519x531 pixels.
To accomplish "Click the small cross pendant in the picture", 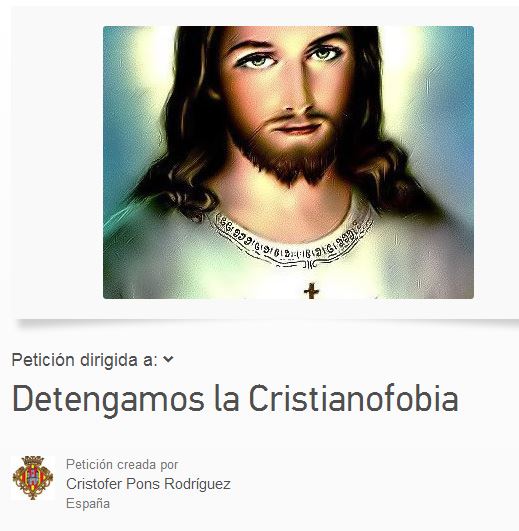I will tap(311, 291).
